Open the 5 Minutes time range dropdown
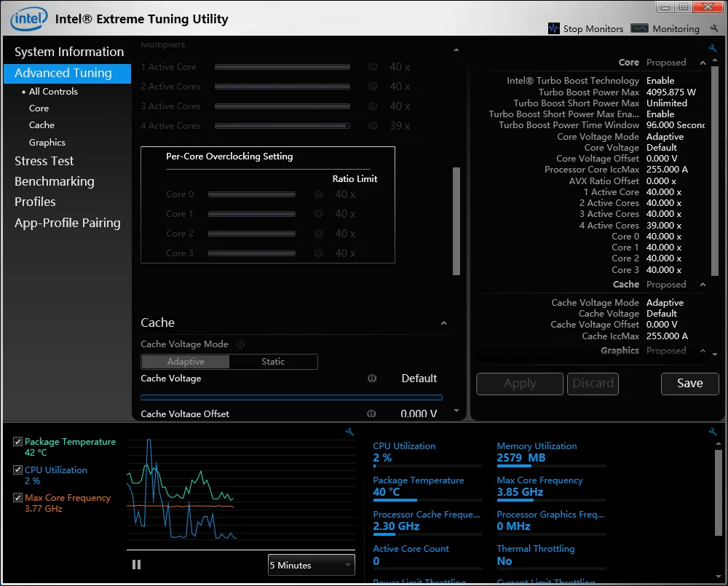The height and width of the screenshot is (586, 728). click(x=311, y=565)
